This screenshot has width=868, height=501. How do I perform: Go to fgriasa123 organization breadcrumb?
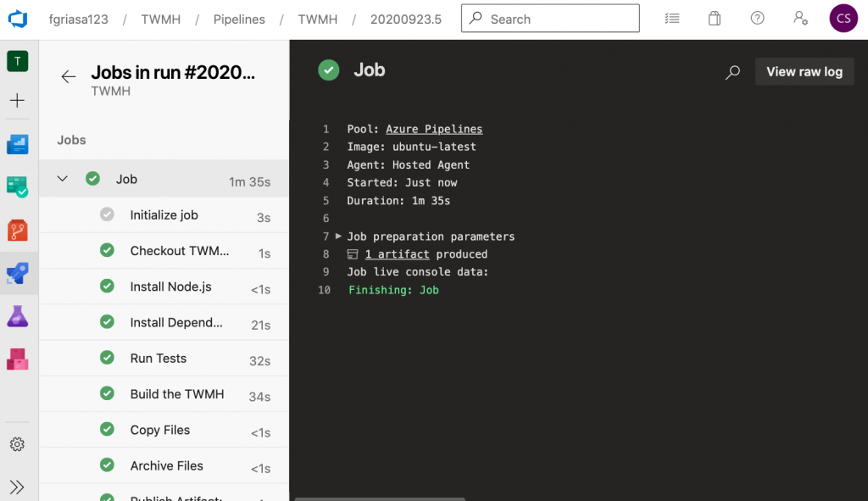[x=79, y=19]
